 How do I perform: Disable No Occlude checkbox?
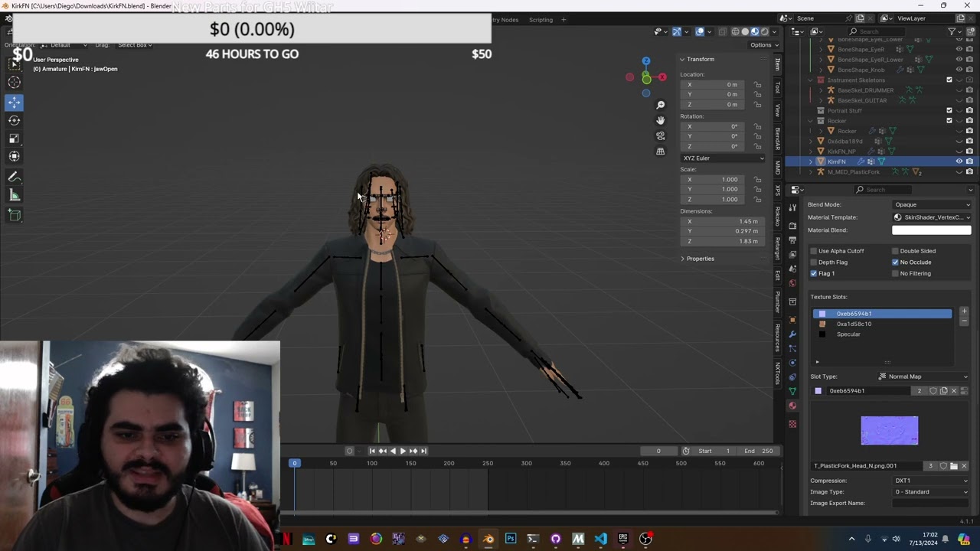[895, 262]
